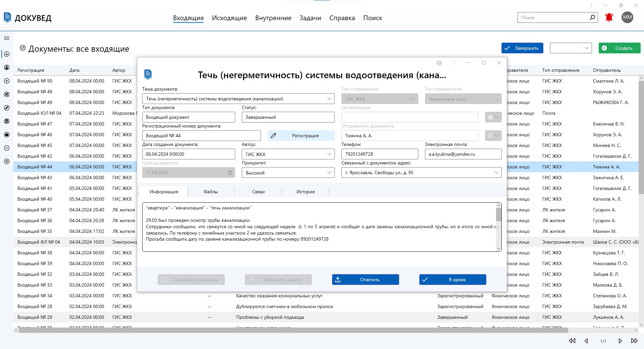The image size is (644, 349).
Task: Open Входящие menu
Action: [189, 18]
